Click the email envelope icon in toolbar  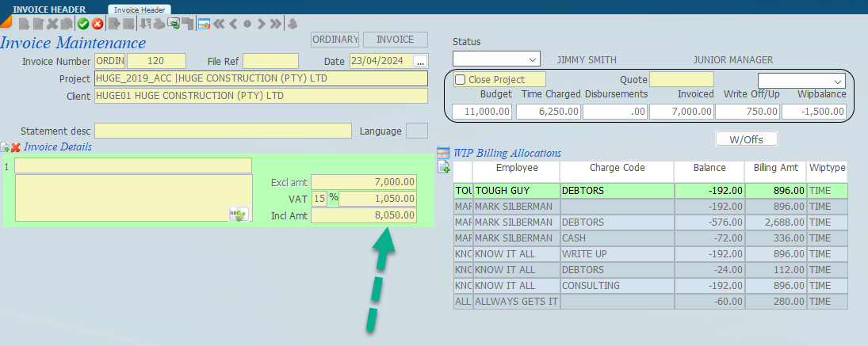click(x=173, y=24)
